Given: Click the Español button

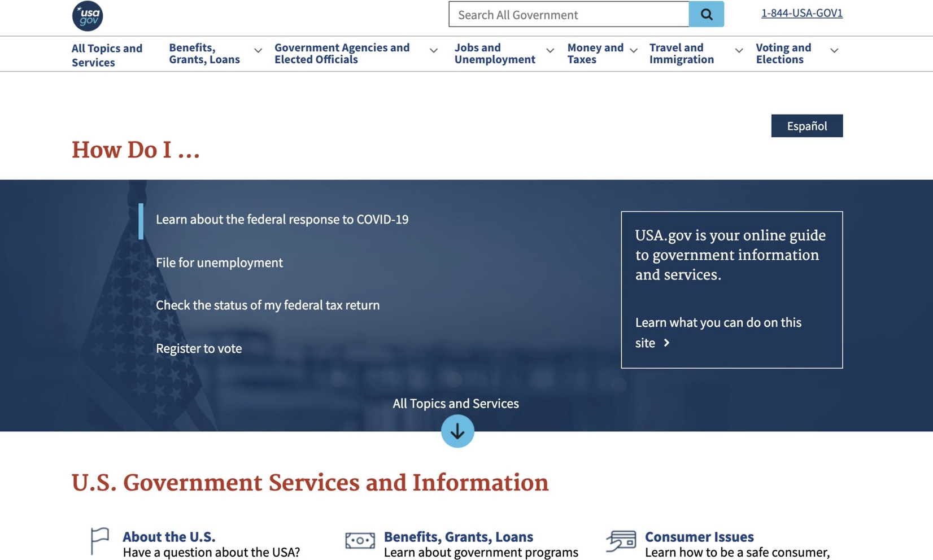Looking at the screenshot, I should (x=807, y=126).
